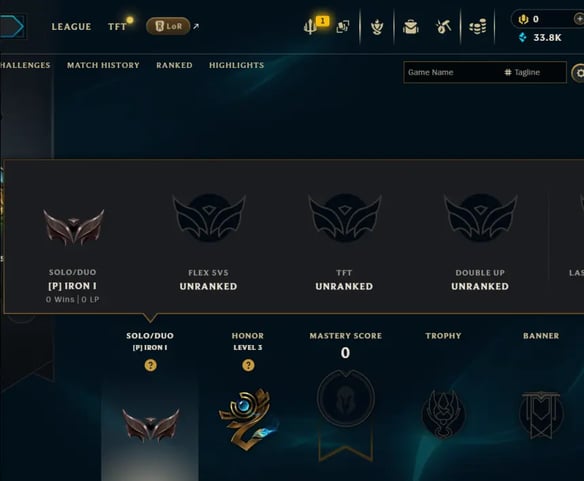
Task: Open settings gear next to search box
Action: (x=578, y=73)
